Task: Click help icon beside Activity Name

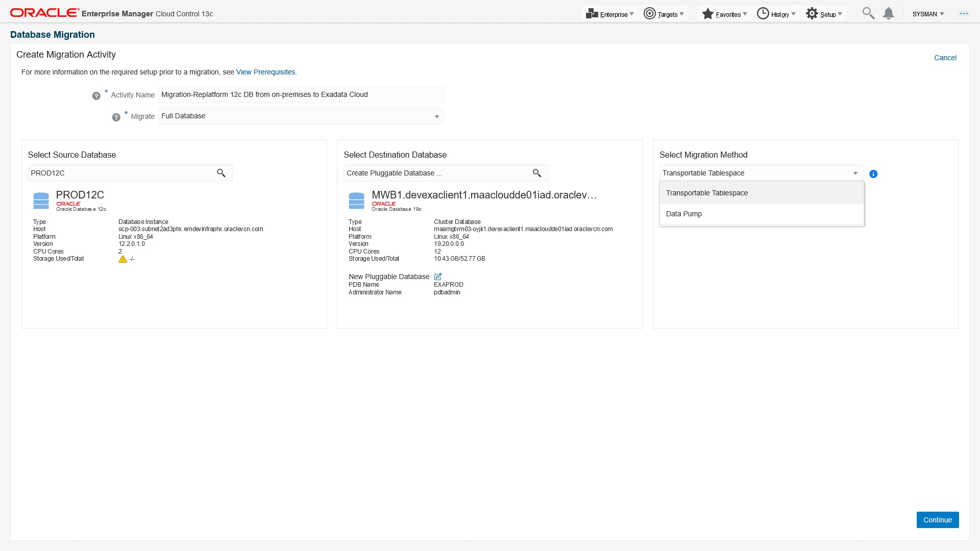Action: pyautogui.click(x=96, y=96)
